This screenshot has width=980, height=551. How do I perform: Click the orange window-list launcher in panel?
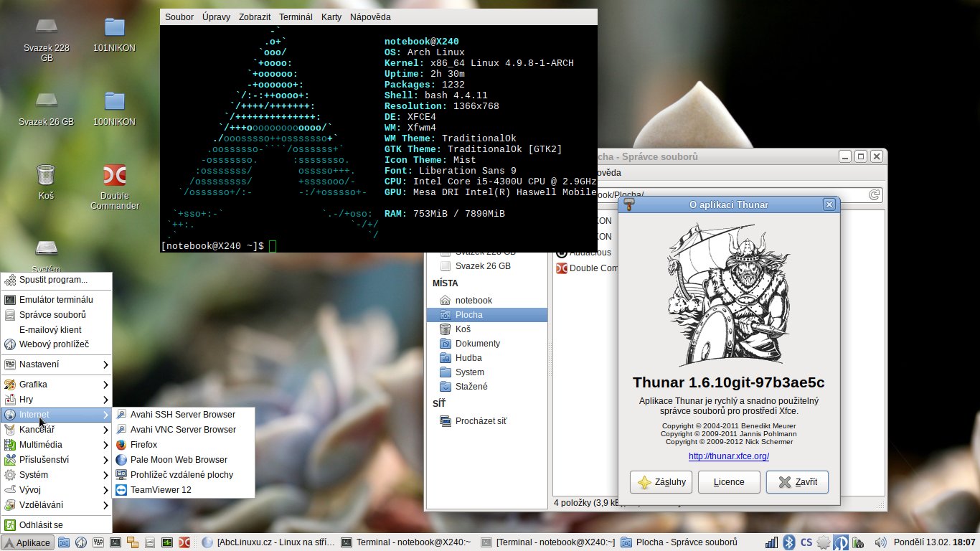(x=133, y=542)
